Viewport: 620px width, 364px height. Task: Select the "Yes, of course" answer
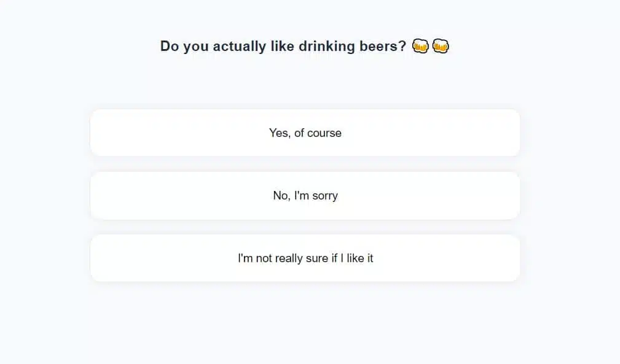[305, 133]
